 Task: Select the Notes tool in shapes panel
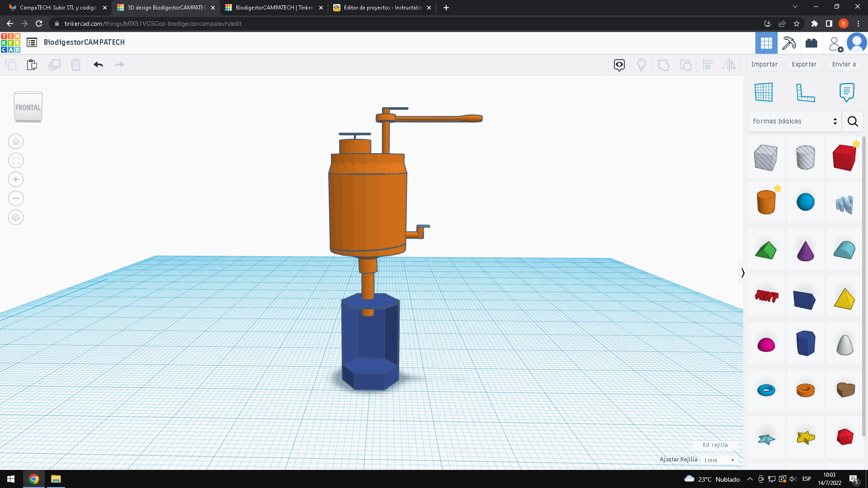[x=847, y=92]
